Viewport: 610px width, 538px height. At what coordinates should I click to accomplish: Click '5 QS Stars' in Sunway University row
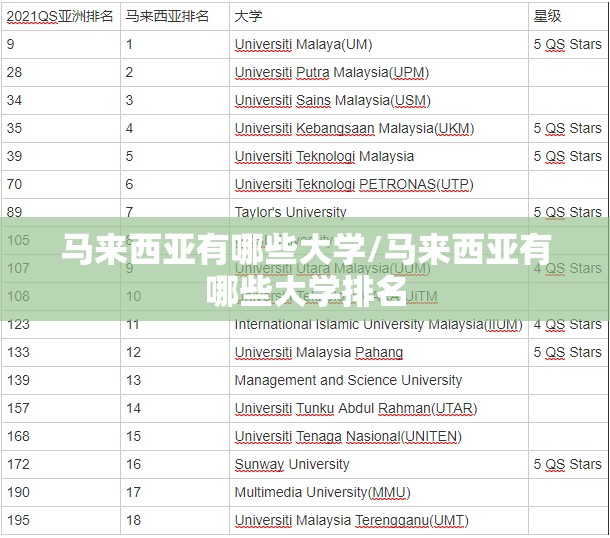(x=568, y=464)
